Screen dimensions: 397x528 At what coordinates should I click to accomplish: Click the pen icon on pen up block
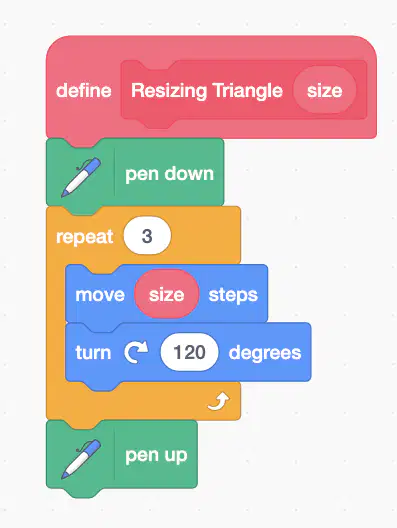click(81, 459)
